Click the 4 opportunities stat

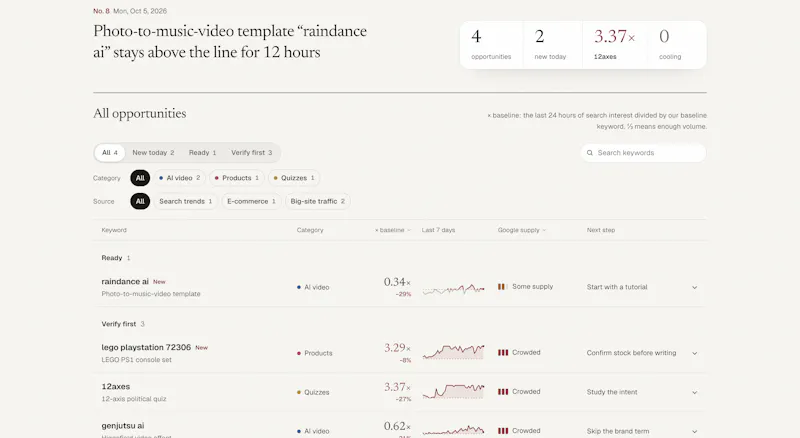point(491,44)
